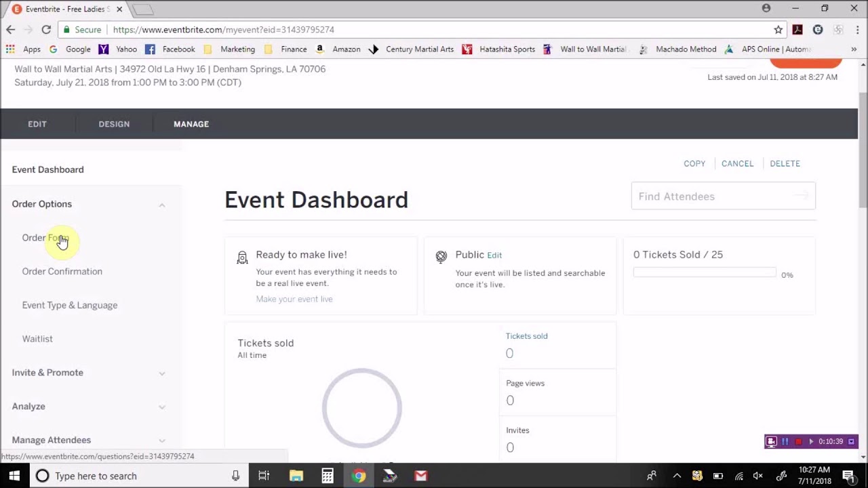Click the tickets sold progress bar
The height and width of the screenshot is (488, 868).
pos(705,272)
